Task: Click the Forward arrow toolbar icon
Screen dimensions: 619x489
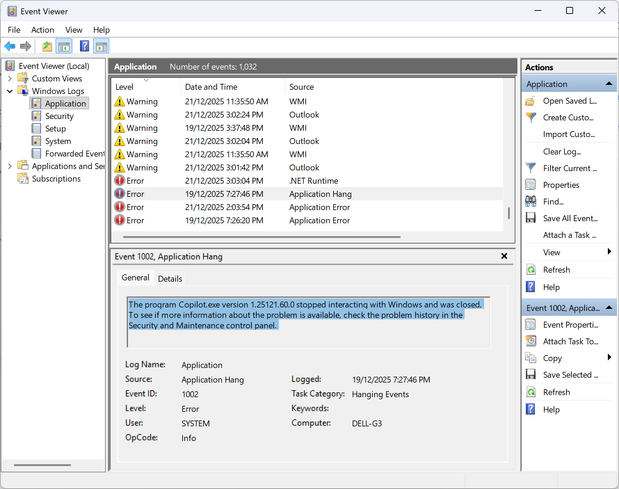Action: pos(25,47)
